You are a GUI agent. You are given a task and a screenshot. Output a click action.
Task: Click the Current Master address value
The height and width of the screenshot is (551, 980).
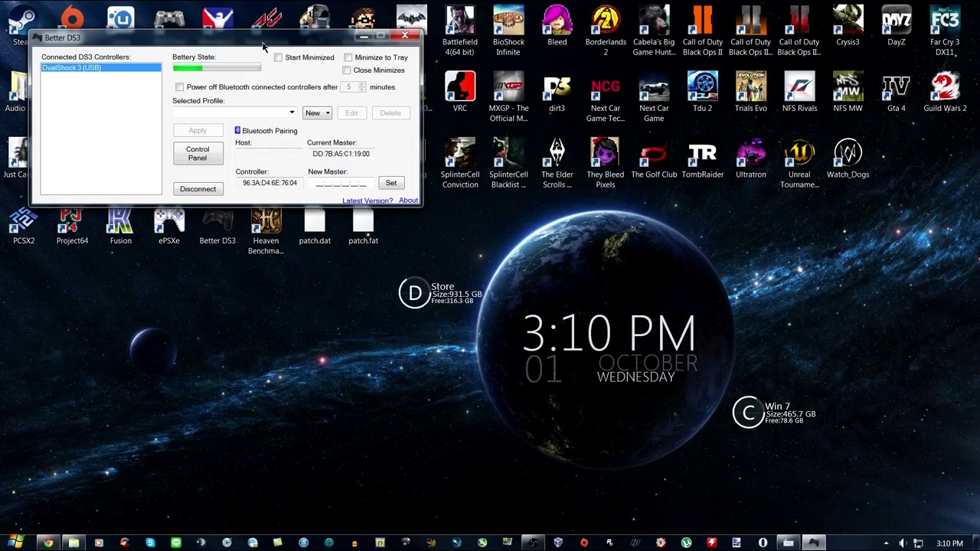[341, 154]
